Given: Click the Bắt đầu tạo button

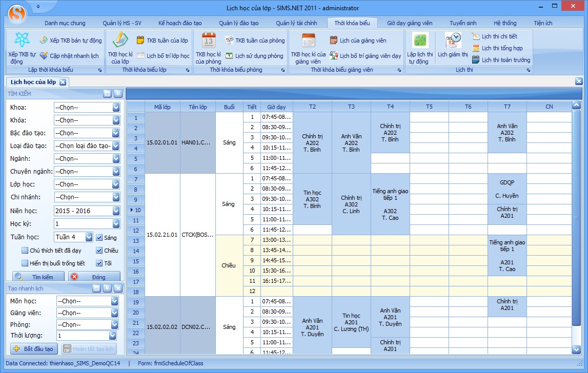Looking at the screenshot, I should [x=33, y=349].
